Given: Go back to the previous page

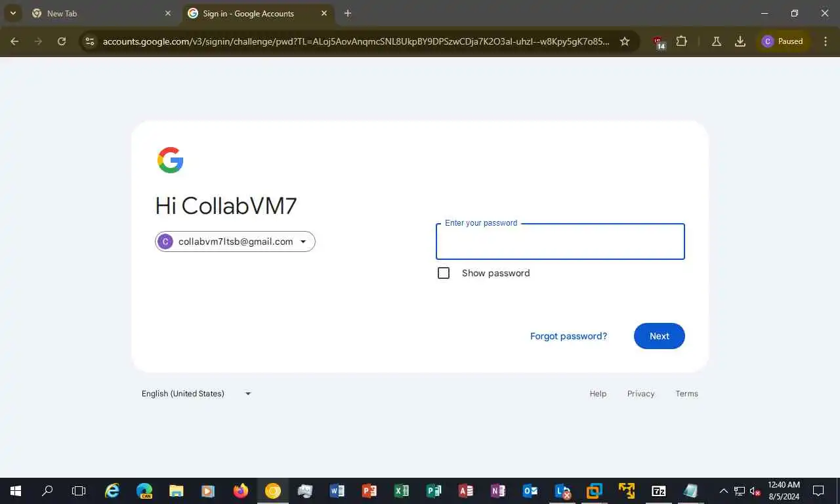Looking at the screenshot, I should pyautogui.click(x=14, y=41).
